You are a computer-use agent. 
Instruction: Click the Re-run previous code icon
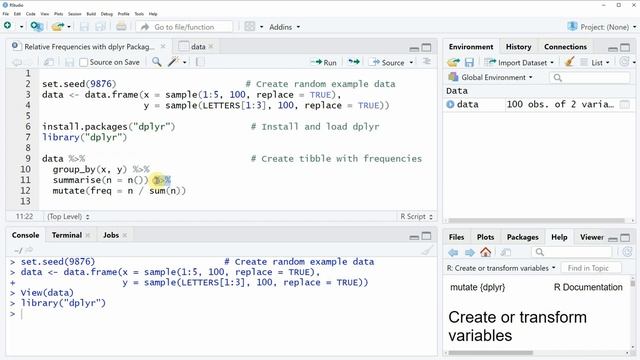tap(353, 62)
